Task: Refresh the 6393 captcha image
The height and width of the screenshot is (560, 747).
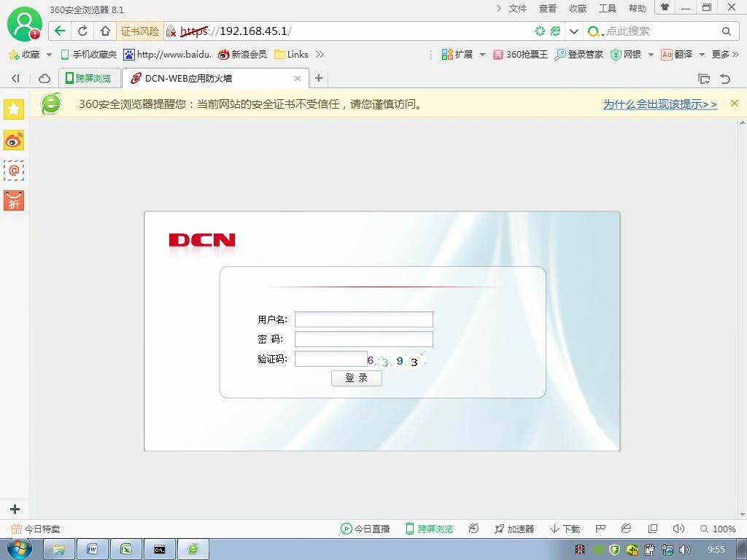Action: tap(396, 361)
